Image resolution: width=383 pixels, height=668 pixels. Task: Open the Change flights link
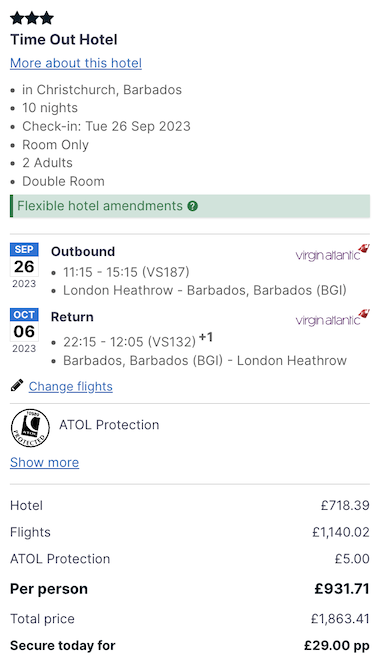coord(71,386)
